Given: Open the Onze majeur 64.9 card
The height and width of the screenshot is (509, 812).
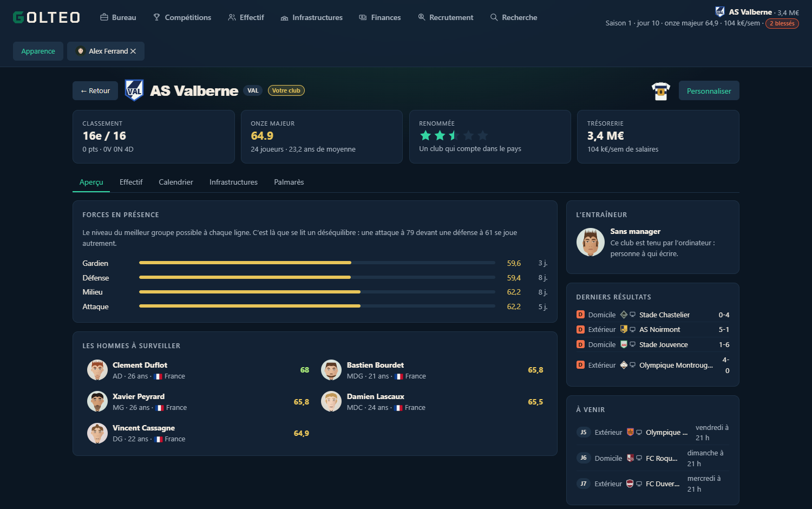Looking at the screenshot, I should coord(322,136).
